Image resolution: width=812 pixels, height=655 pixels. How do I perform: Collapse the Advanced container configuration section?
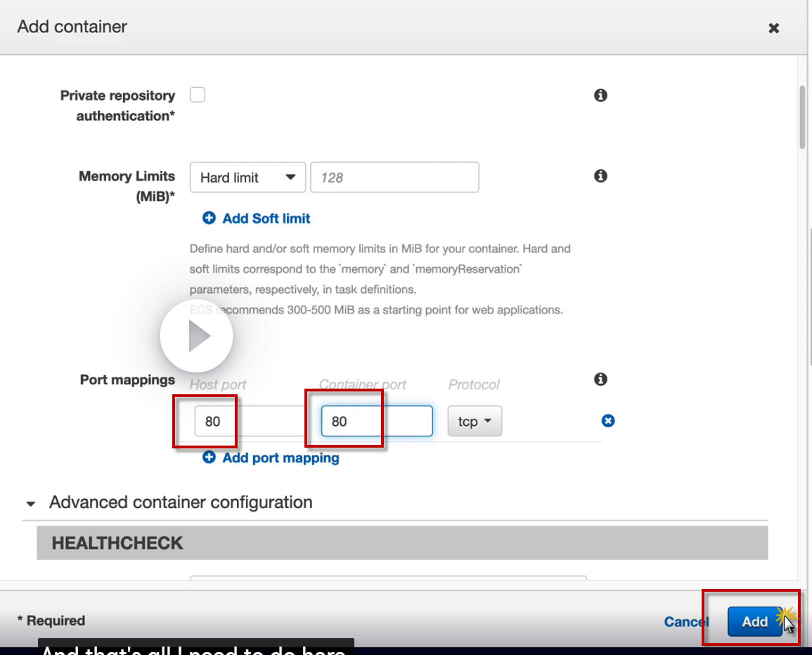coord(30,503)
